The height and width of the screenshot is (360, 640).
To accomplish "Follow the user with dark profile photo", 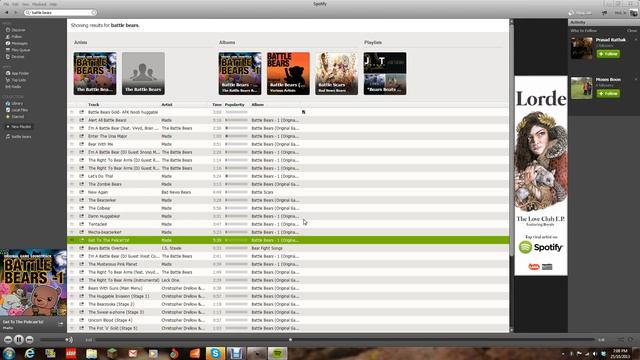I will pyautogui.click(x=608, y=54).
